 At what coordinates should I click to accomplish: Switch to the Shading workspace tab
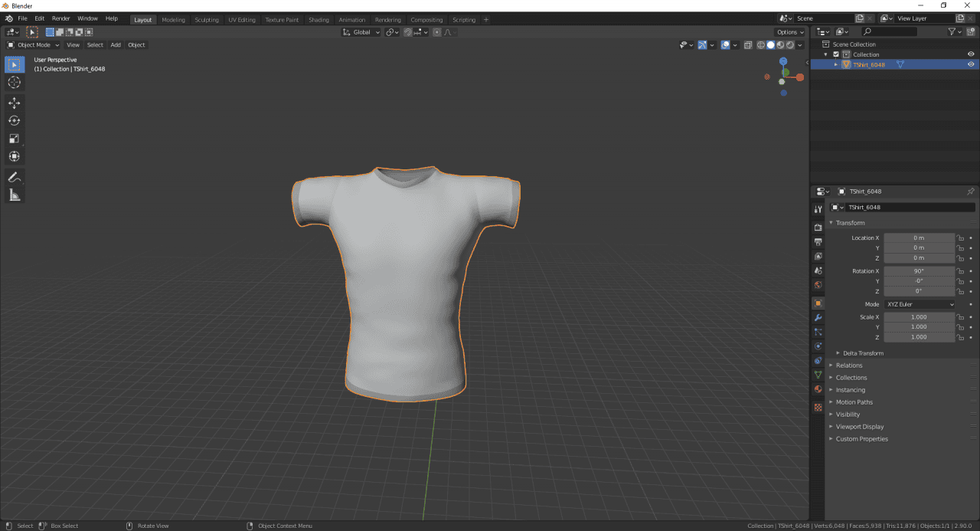point(318,19)
